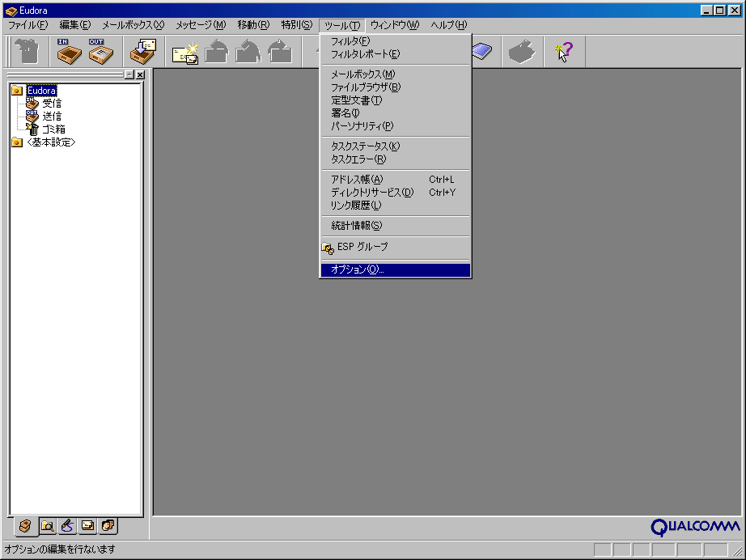Click the Reply All toolbar icon
The width and height of the screenshot is (746, 560).
(x=248, y=51)
